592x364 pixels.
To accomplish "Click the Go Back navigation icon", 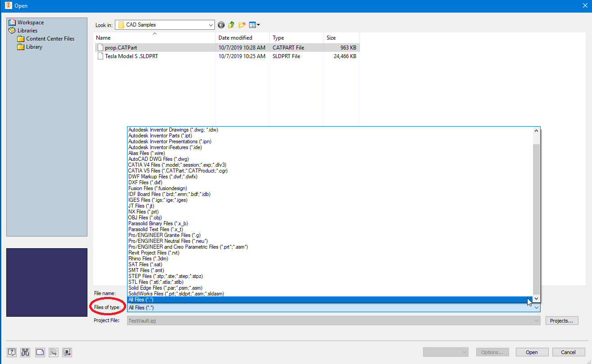I will (221, 25).
